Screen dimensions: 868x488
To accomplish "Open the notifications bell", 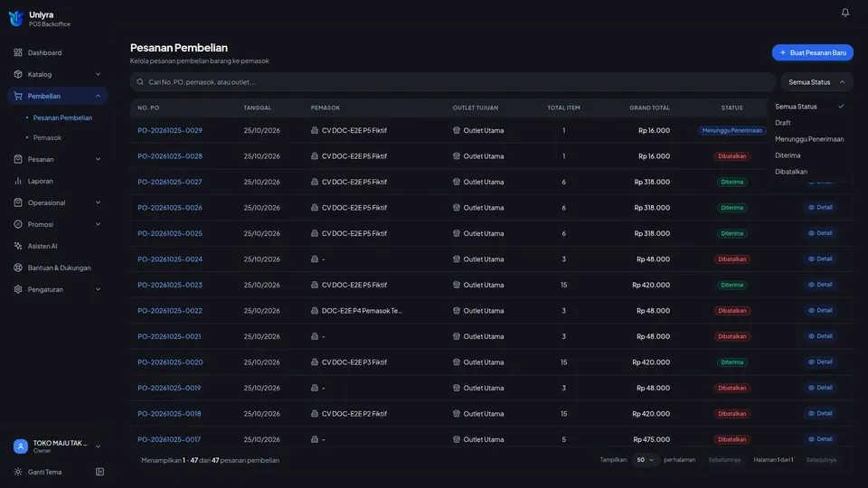I will (x=844, y=12).
